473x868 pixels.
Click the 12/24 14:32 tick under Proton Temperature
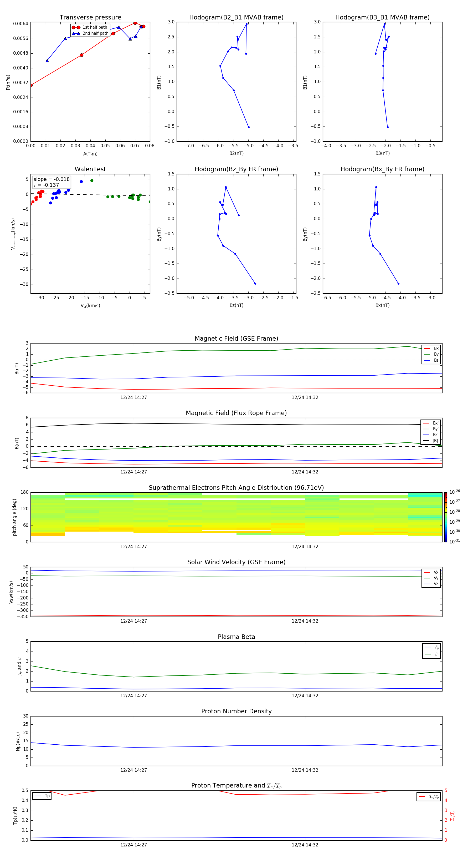[305, 845]
